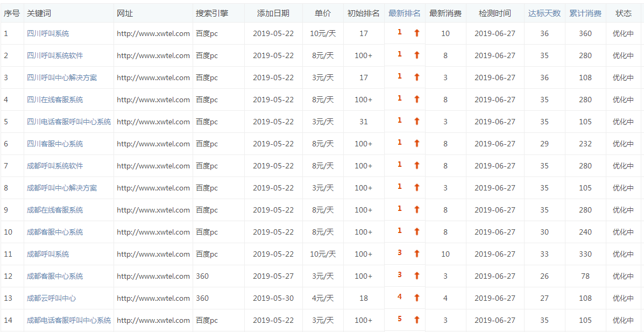
Task: Sort by the 最新排名 column header
Action: point(404,13)
